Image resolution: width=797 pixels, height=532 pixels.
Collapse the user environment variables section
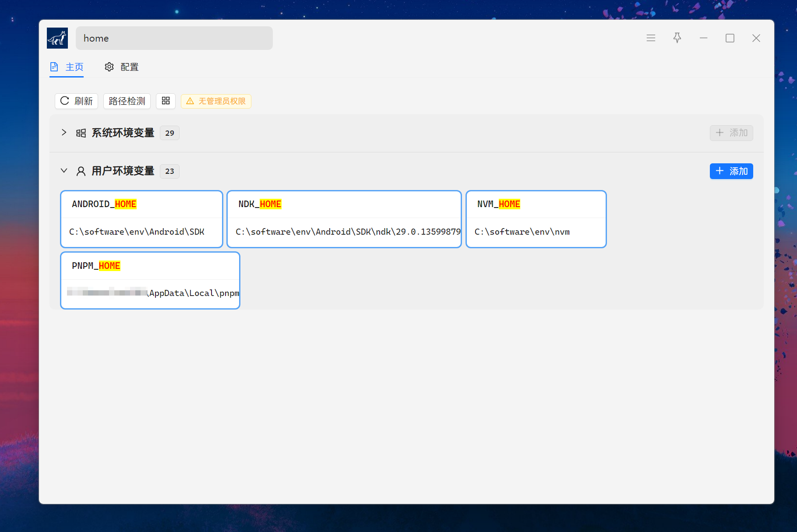(64, 171)
